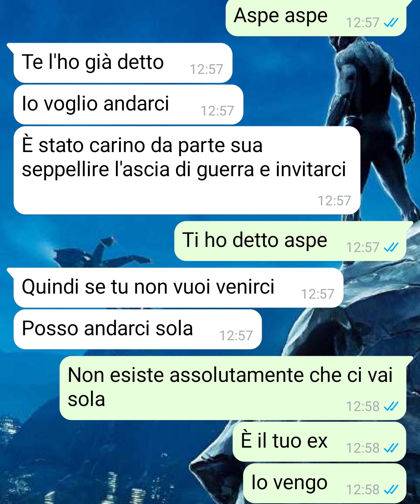The height and width of the screenshot is (504, 420).
Task: Tap the double-check icon on 'Io vengo'
Action: click(391, 490)
